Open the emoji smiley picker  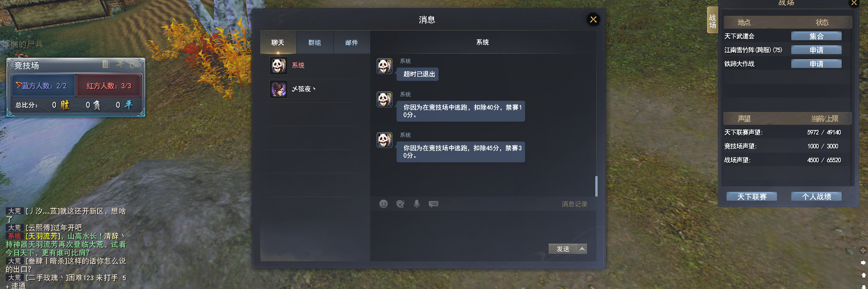click(384, 204)
